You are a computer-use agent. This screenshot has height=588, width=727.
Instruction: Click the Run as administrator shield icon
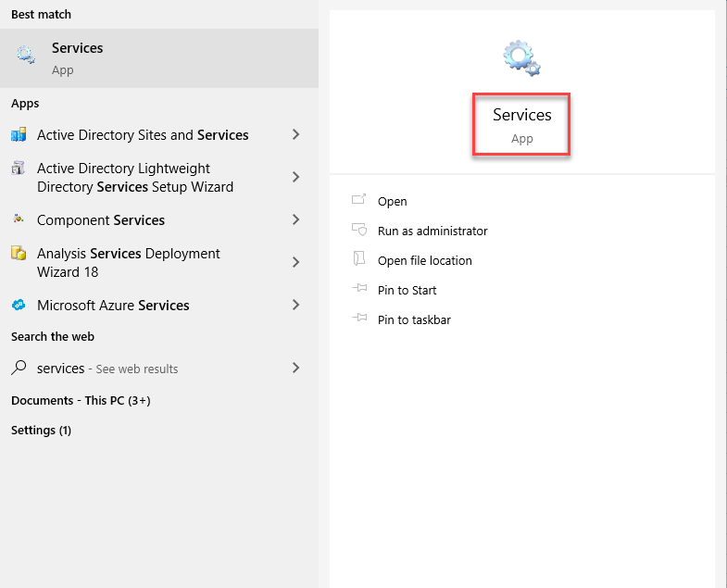coord(359,230)
